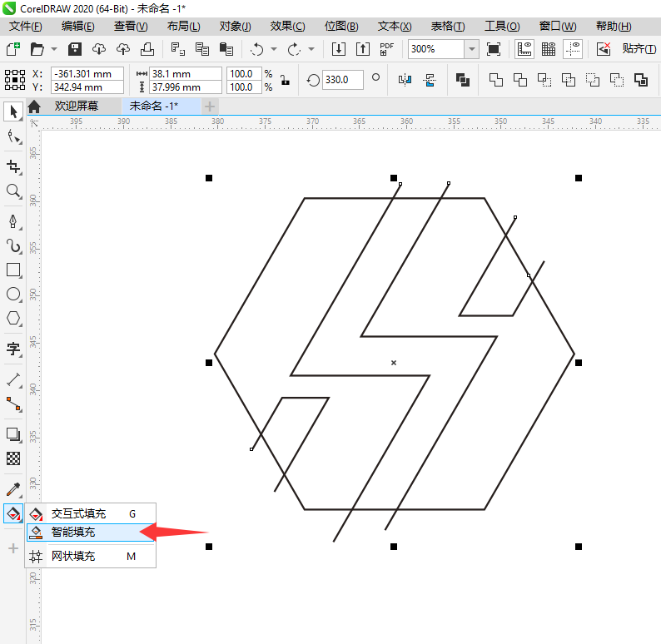
Task: Toggle the snap off button
Action: point(604,49)
